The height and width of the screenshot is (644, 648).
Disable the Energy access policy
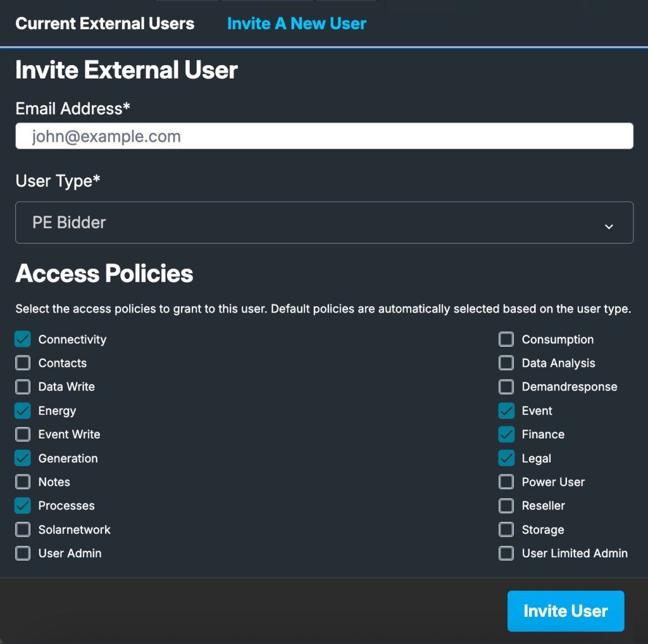coord(23,411)
